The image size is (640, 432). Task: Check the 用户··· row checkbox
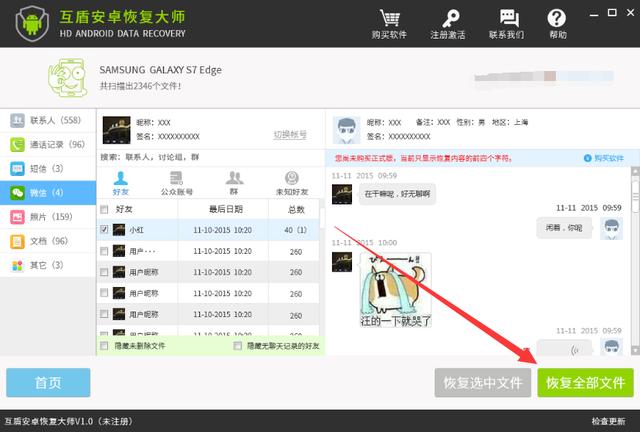tap(104, 251)
